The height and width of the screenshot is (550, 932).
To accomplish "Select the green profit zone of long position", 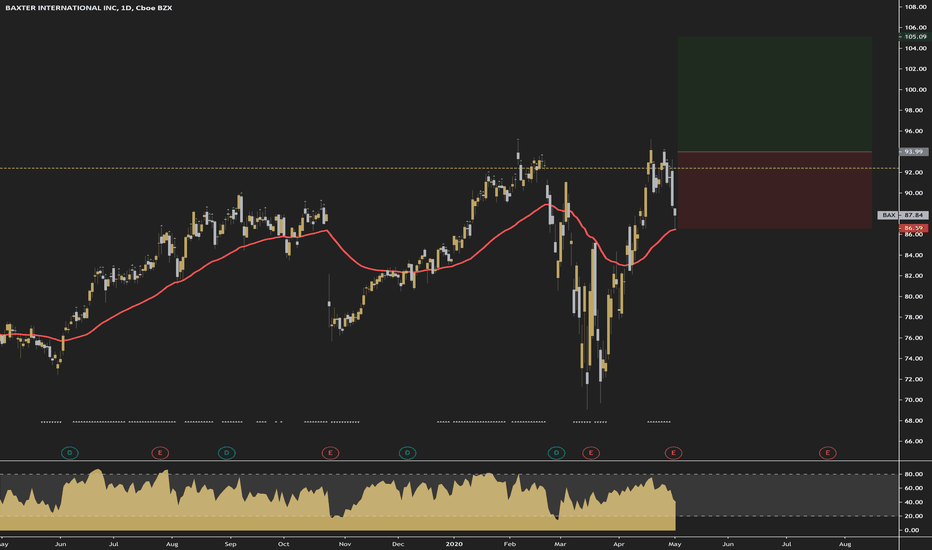I will 774,94.
